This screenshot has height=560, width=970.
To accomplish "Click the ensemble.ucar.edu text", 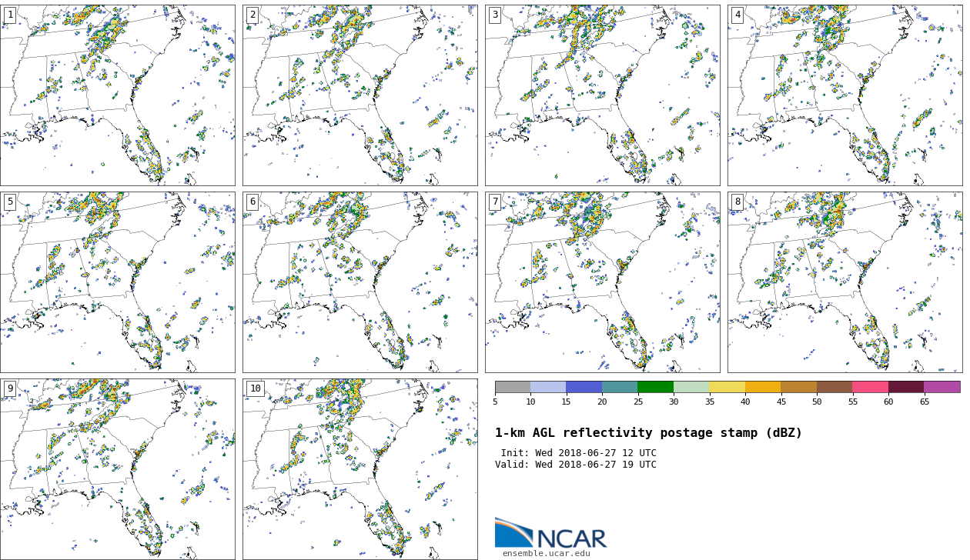I will [x=547, y=554].
